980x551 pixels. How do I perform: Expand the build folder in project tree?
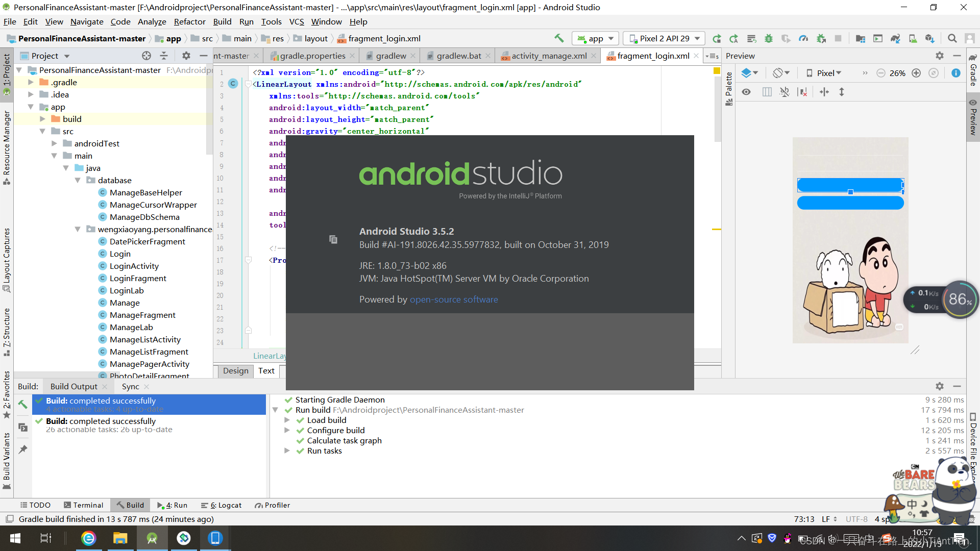[x=43, y=119]
